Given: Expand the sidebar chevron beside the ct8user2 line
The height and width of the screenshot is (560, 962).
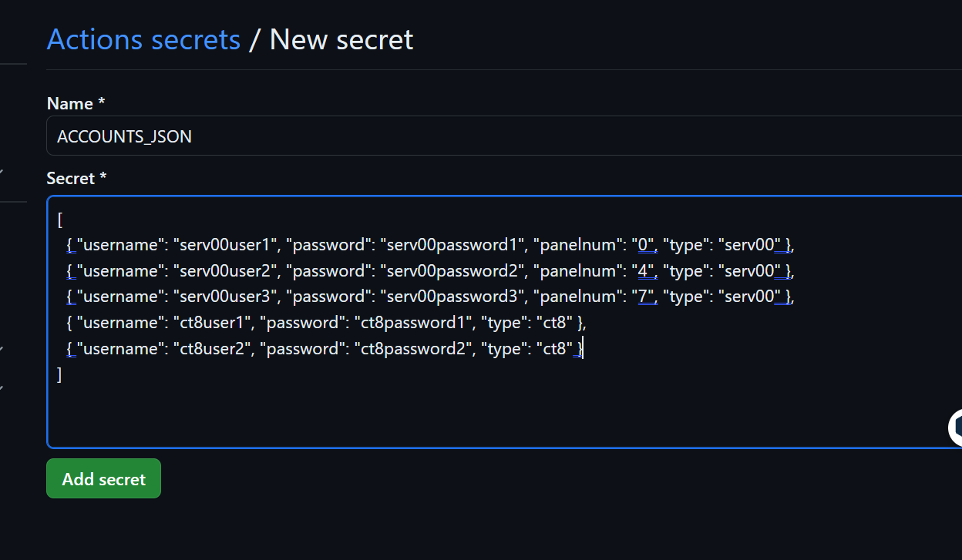Looking at the screenshot, I should click(2, 350).
